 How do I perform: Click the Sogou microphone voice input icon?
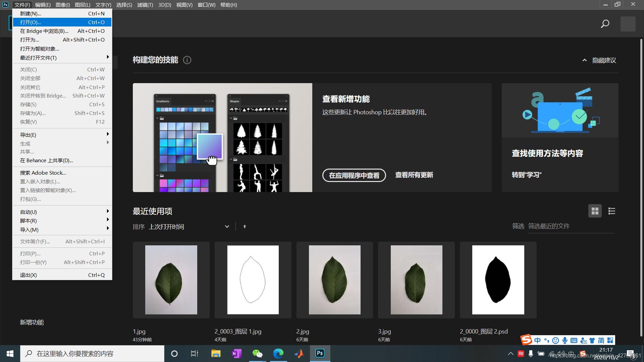(565, 341)
